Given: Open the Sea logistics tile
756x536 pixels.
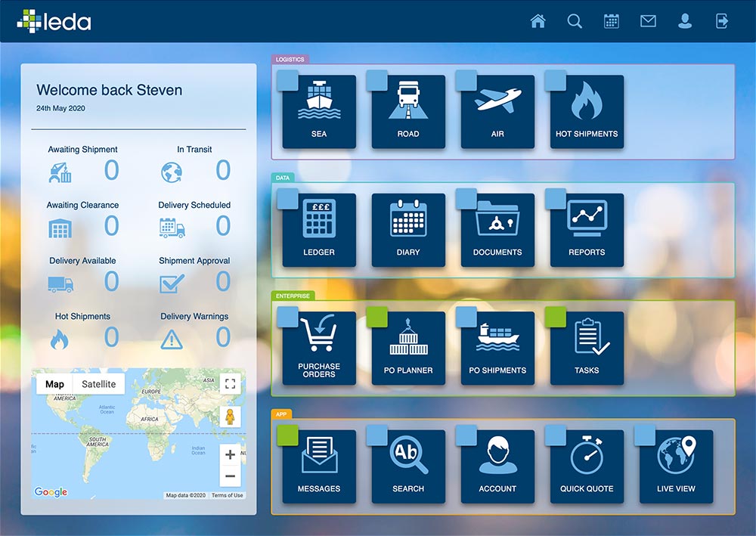Looking at the screenshot, I should tap(319, 112).
